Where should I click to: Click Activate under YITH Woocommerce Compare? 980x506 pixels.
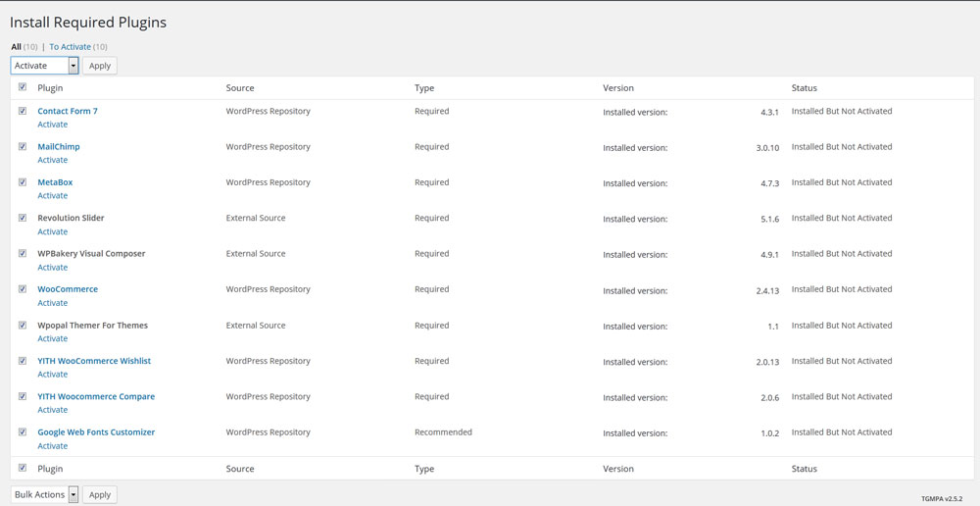tap(53, 410)
